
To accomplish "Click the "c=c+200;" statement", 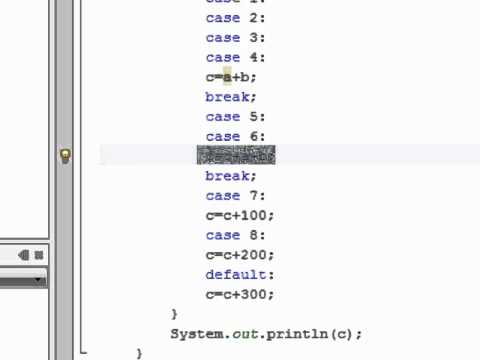I will [x=240, y=255].
